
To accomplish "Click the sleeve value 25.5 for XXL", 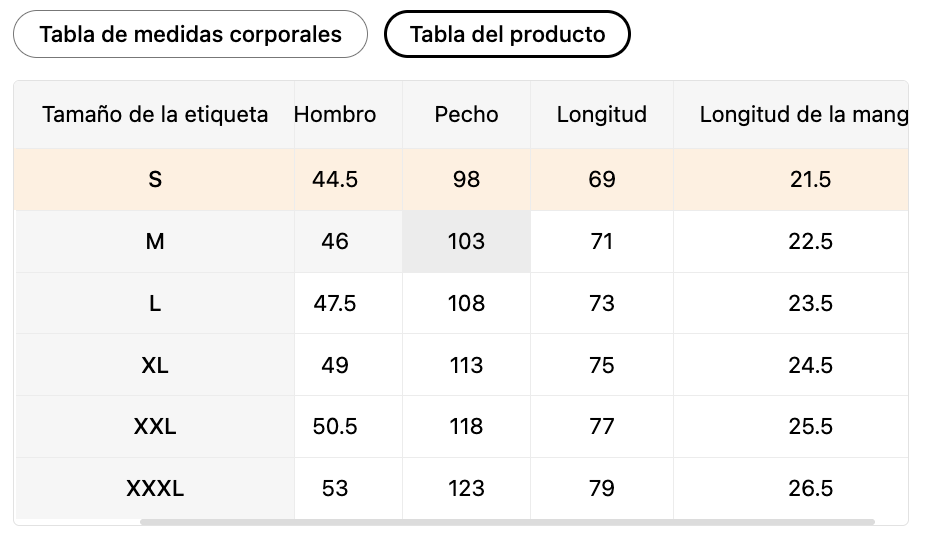I will [x=810, y=426].
